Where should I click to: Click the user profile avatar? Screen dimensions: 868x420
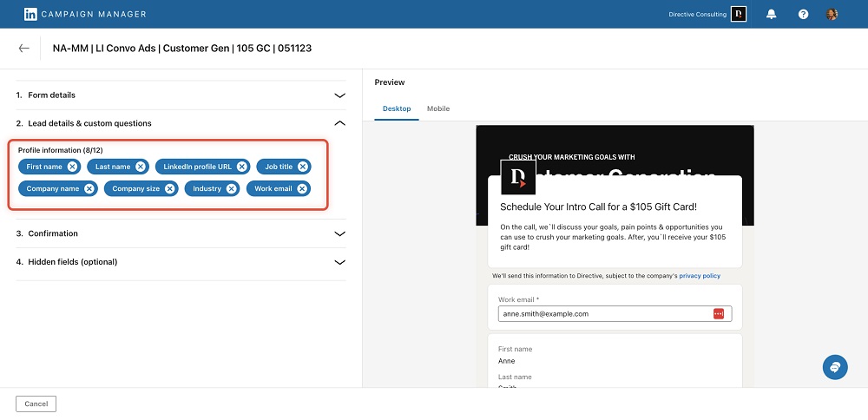(x=832, y=15)
